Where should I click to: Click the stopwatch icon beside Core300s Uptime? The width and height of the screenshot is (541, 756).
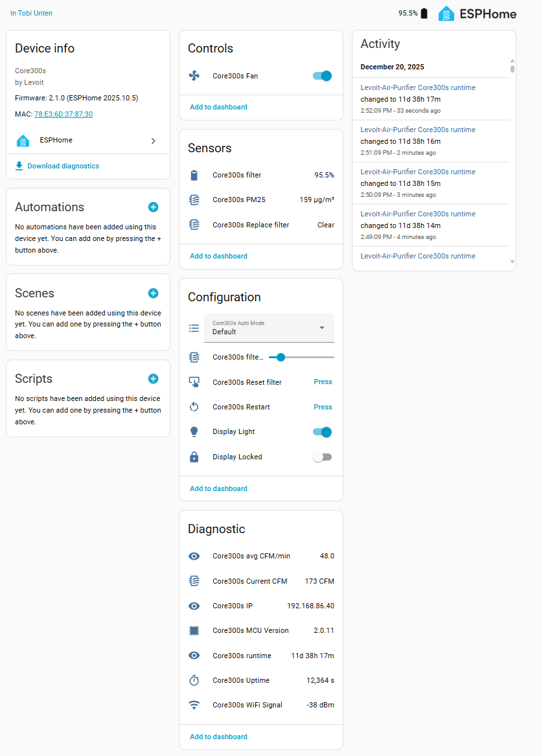click(x=194, y=680)
